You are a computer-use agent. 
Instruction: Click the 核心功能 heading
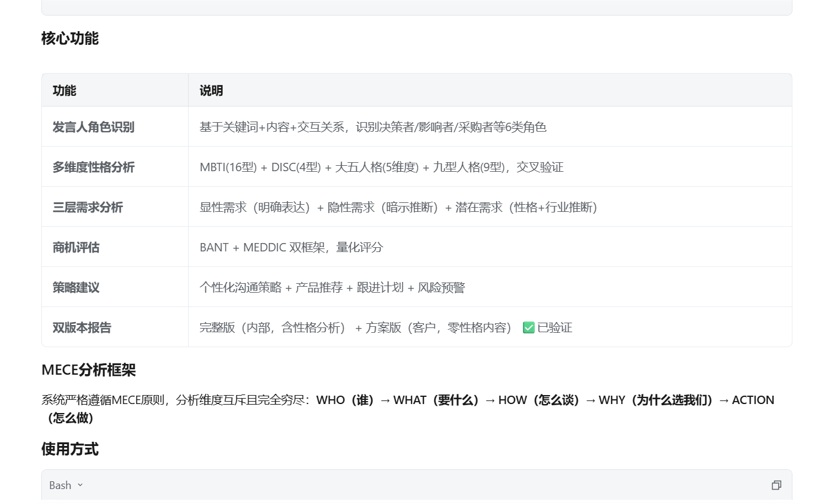coord(70,38)
